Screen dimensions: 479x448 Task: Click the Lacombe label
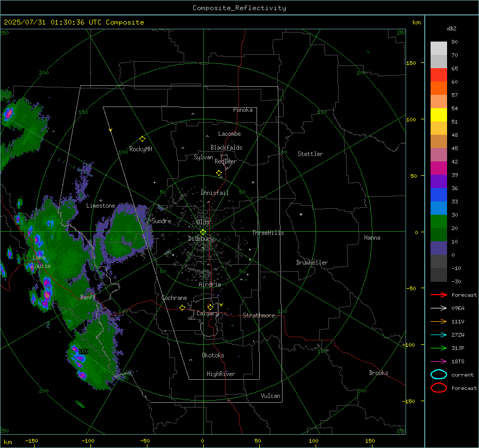tap(229, 134)
